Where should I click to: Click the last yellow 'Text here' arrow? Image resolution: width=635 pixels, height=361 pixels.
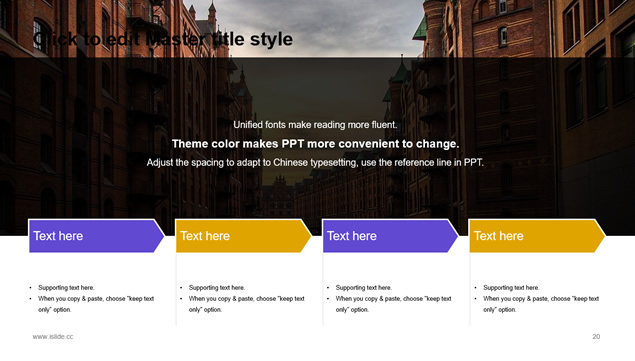pos(537,236)
